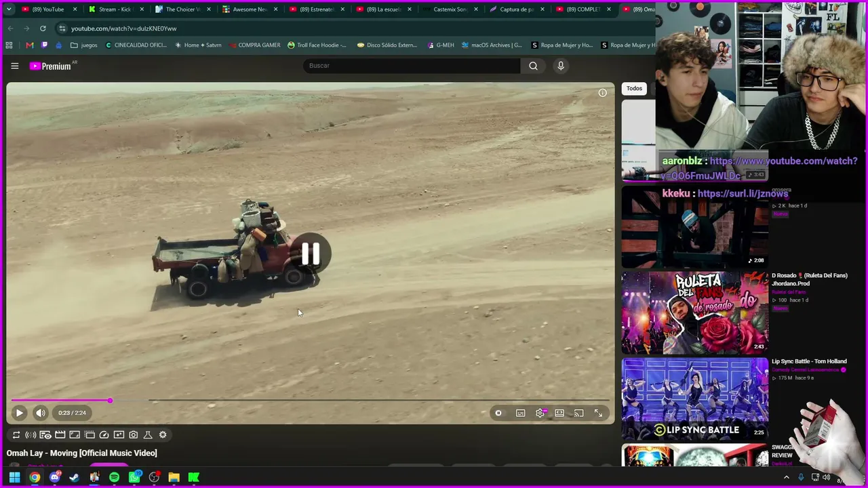Show video info card icon
This screenshot has width=868, height=488.
click(x=603, y=93)
